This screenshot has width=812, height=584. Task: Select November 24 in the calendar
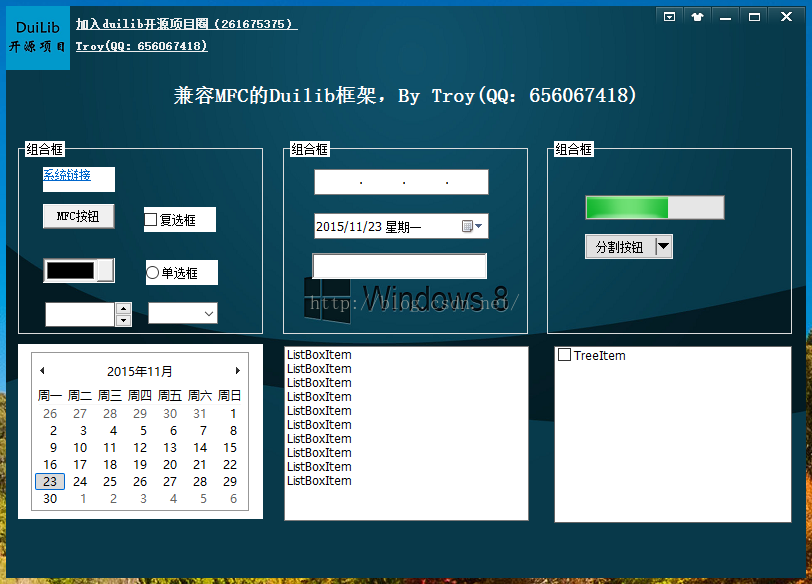click(x=80, y=481)
